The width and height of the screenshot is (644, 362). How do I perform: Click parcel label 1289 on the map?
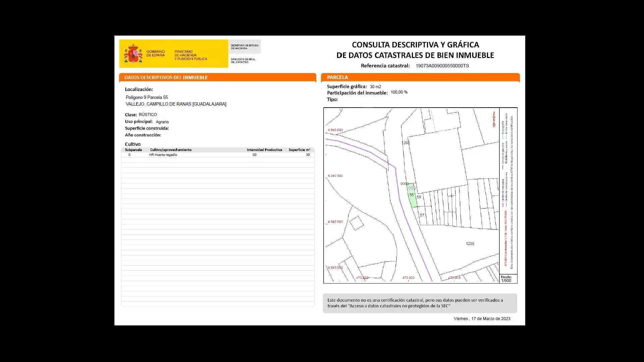click(470, 244)
